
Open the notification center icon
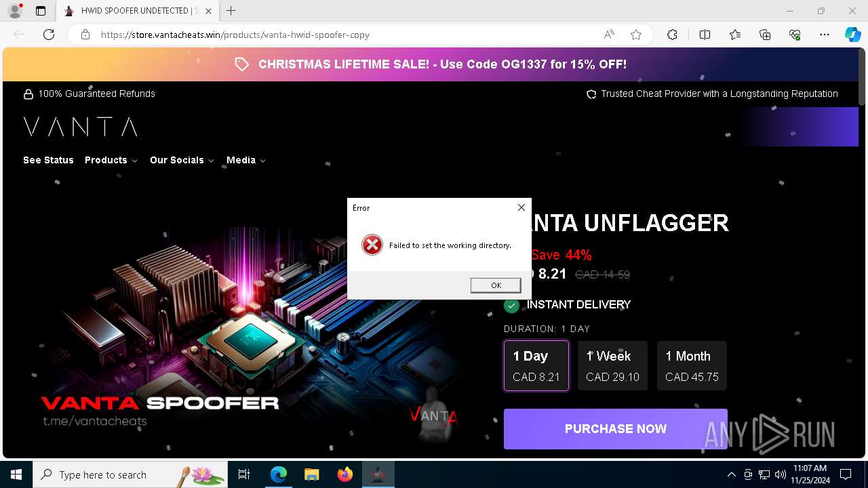[x=846, y=474]
